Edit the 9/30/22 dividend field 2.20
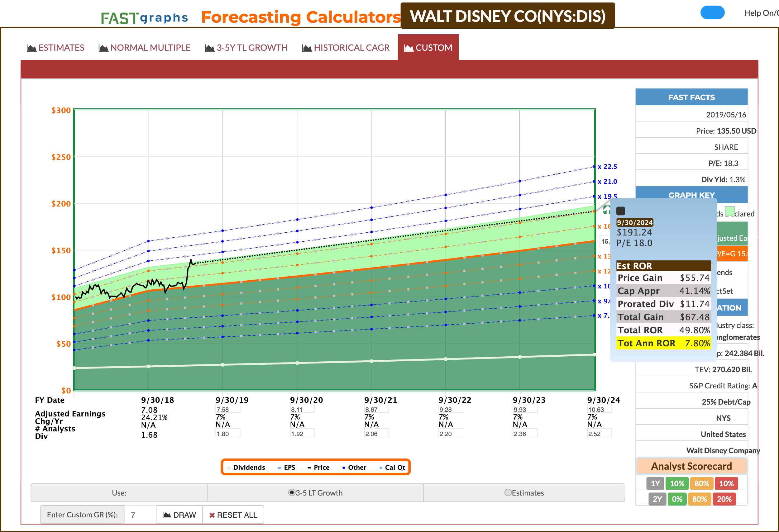This screenshot has height=532, width=779. (451, 433)
